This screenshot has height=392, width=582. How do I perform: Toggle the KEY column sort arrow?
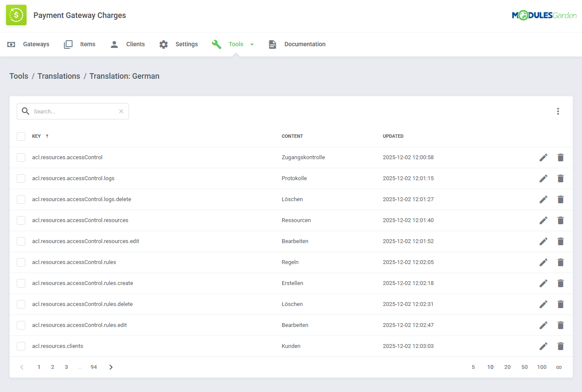pos(47,136)
